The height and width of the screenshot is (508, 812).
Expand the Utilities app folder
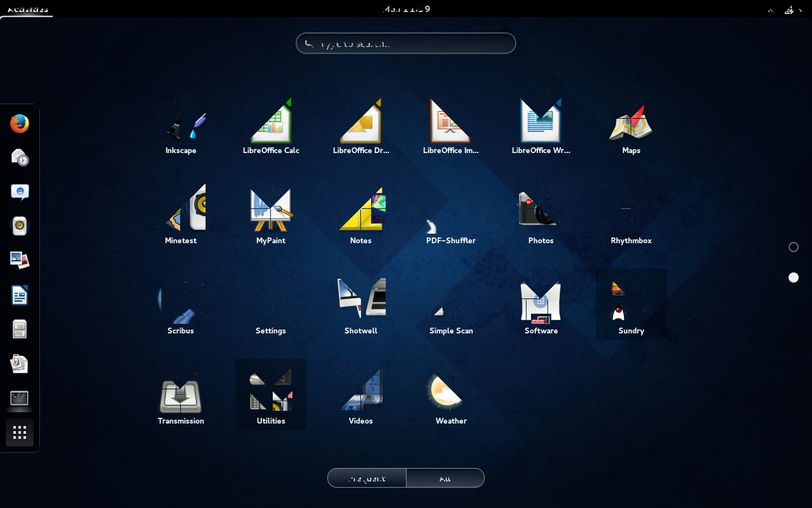point(271,394)
